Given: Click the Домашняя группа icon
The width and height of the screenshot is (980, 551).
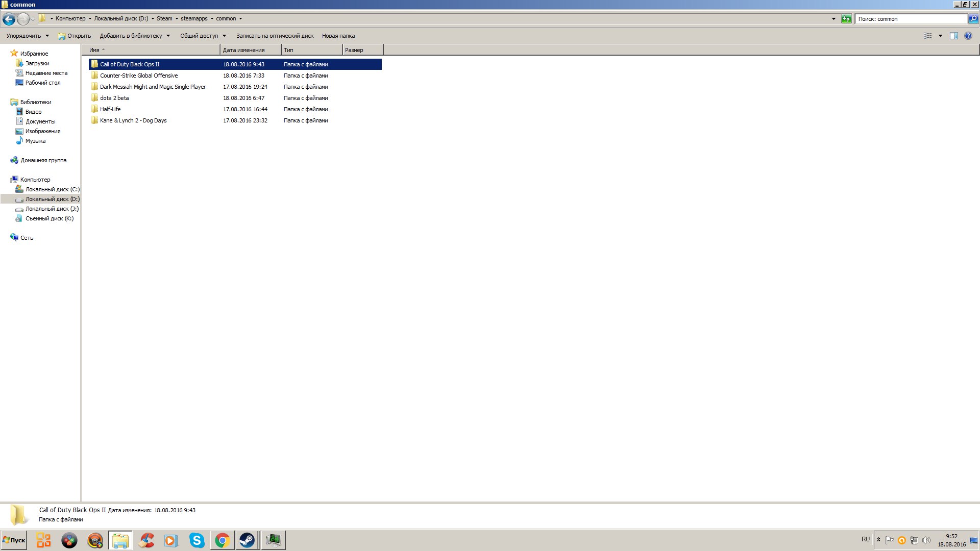Looking at the screenshot, I should (x=14, y=160).
